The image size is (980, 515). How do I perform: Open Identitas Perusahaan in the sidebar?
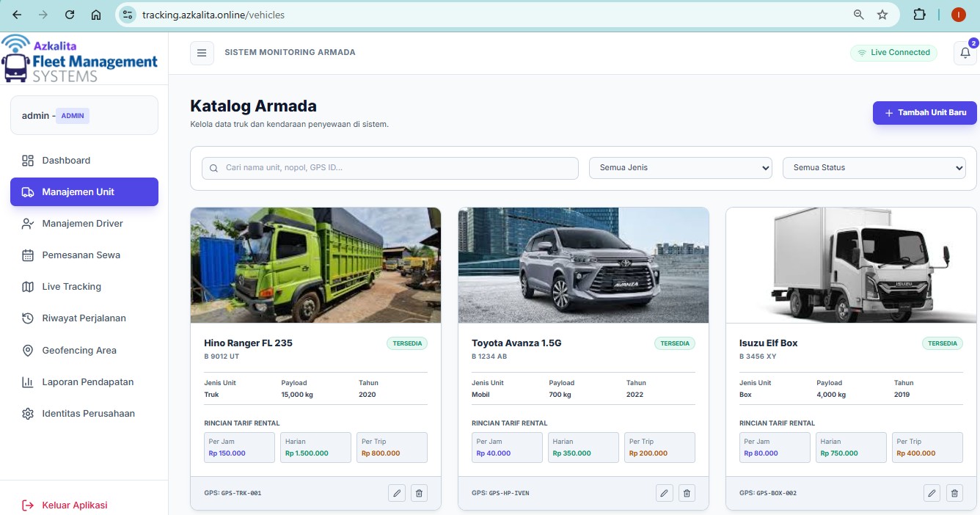pyautogui.click(x=84, y=414)
